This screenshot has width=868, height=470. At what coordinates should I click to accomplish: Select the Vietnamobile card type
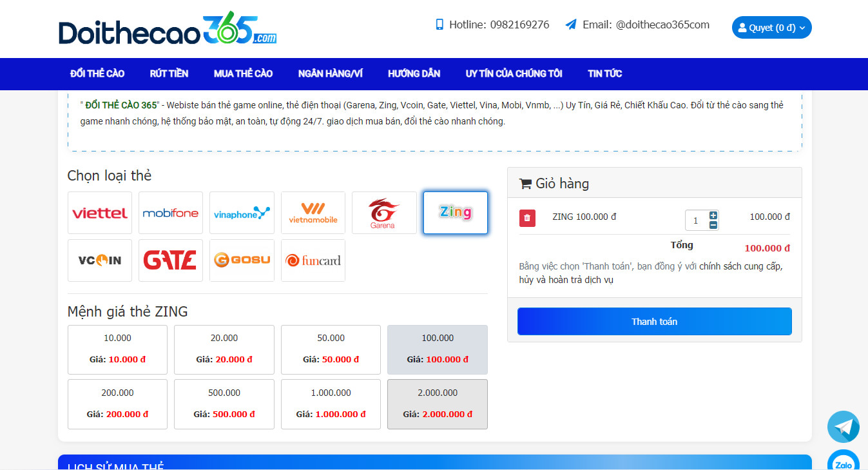coord(313,213)
